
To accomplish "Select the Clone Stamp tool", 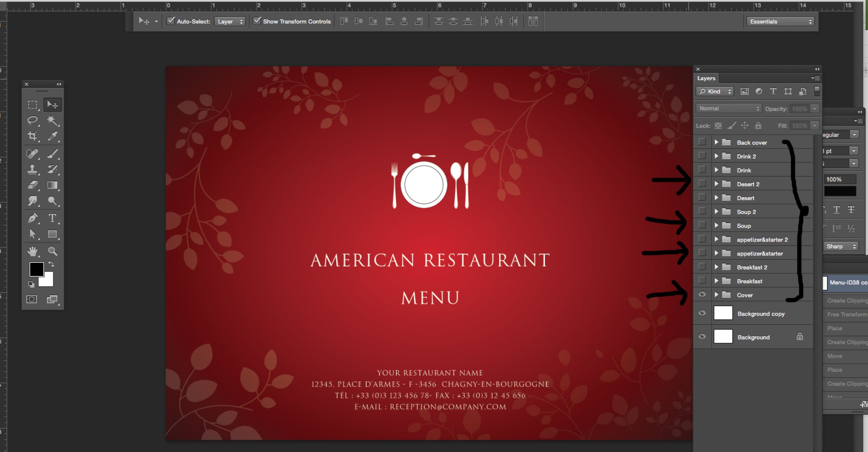I will coord(33,169).
